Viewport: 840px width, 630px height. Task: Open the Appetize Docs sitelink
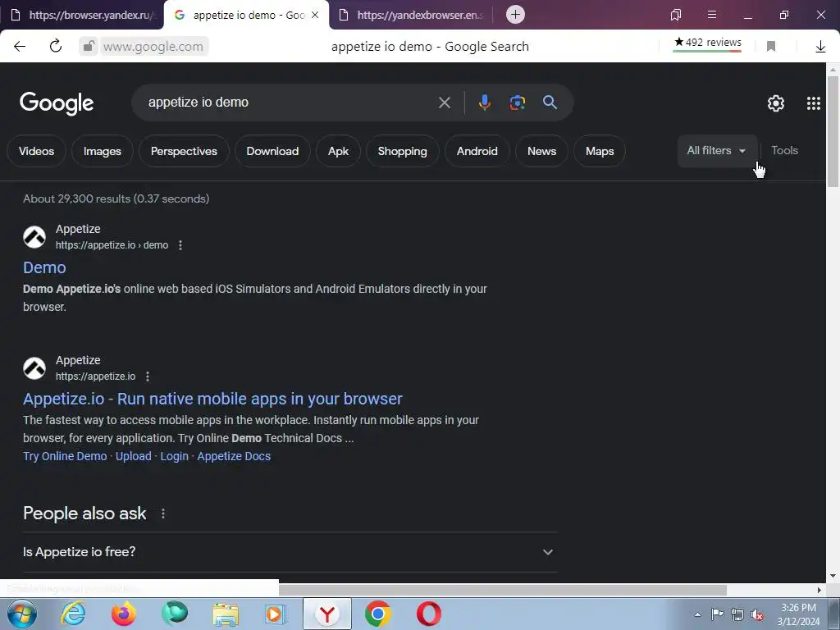[234, 456]
